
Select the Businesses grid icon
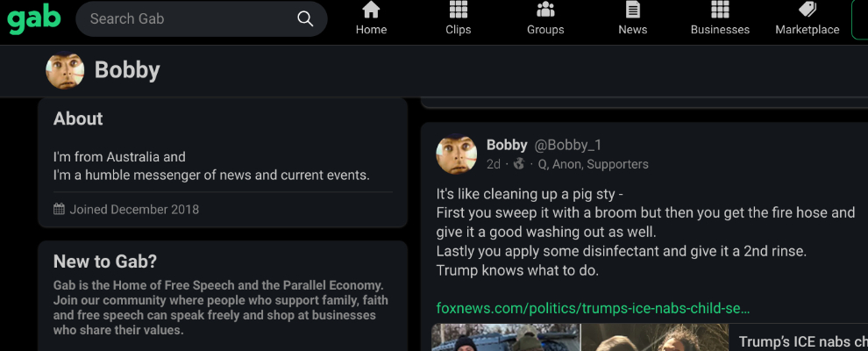pos(720,10)
